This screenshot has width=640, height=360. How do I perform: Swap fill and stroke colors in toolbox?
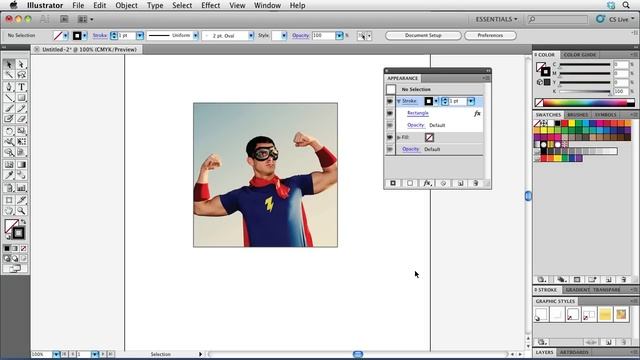[23, 222]
